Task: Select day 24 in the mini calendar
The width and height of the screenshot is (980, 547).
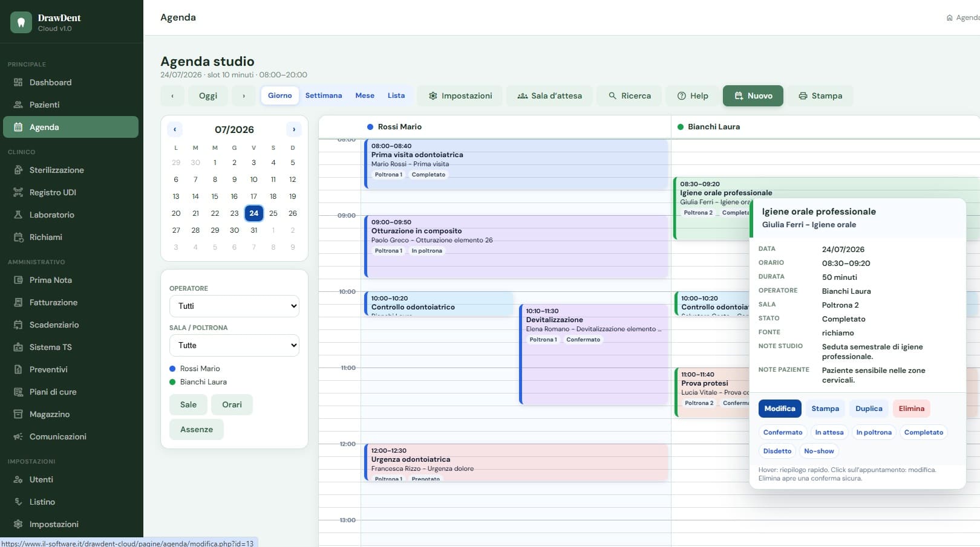Action: (254, 213)
